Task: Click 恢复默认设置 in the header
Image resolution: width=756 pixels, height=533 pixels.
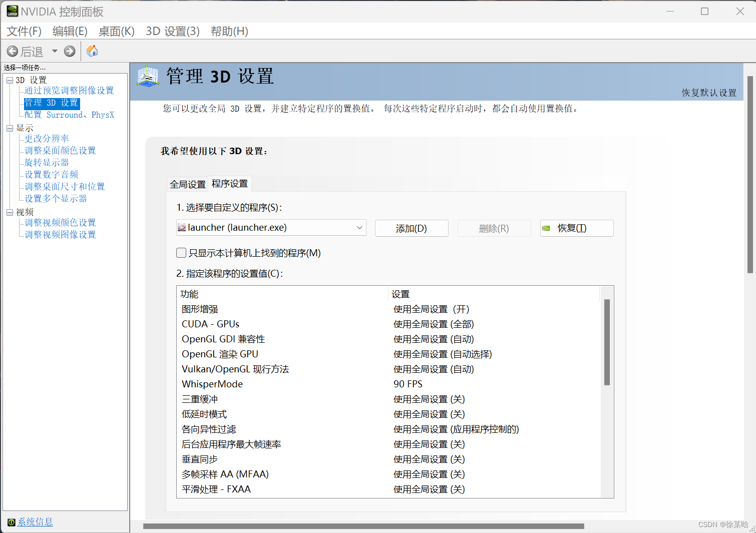Action: click(x=709, y=93)
